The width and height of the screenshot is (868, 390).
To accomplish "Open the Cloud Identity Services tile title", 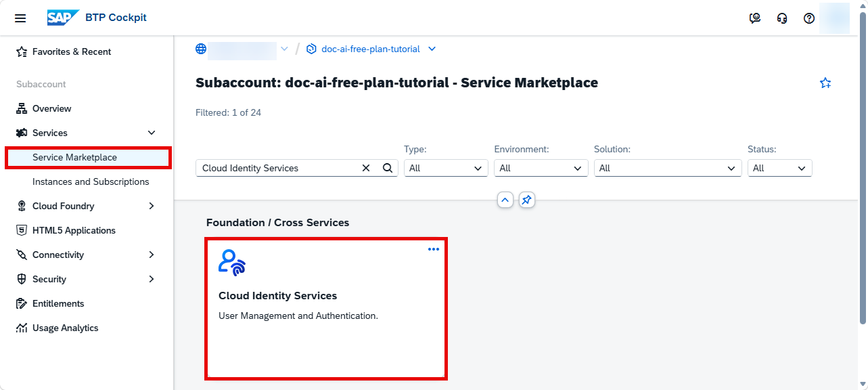I will [x=277, y=296].
